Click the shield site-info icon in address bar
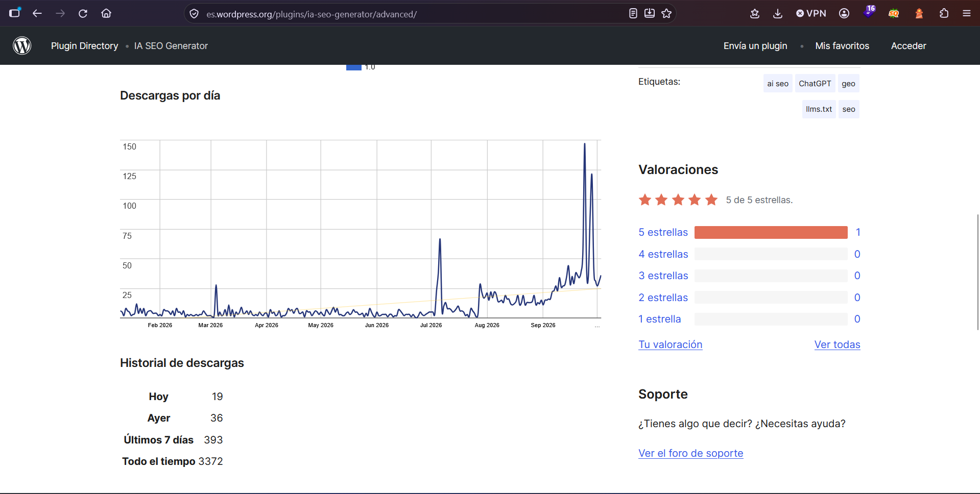The height and width of the screenshot is (494, 980). point(194,14)
